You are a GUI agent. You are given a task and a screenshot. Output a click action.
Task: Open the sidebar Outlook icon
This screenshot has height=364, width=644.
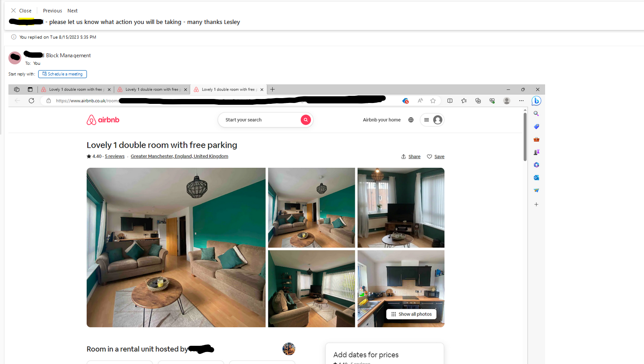[536, 178]
